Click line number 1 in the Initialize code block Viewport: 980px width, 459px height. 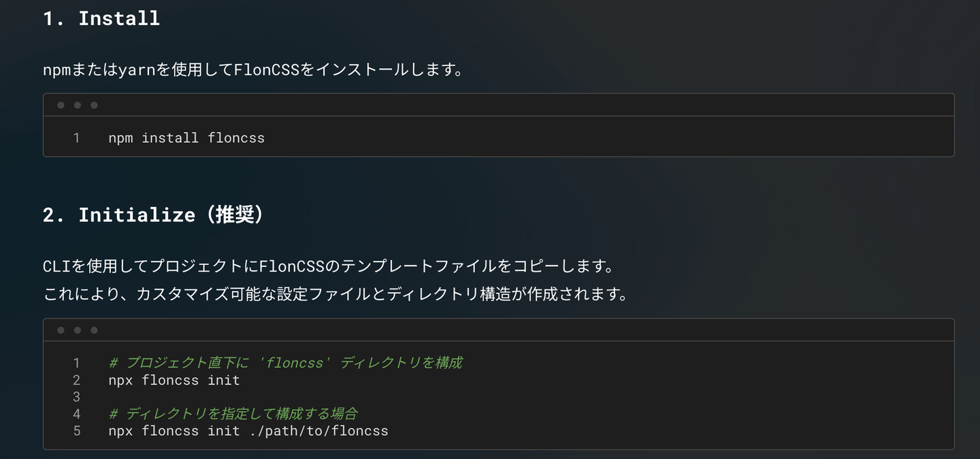76,363
